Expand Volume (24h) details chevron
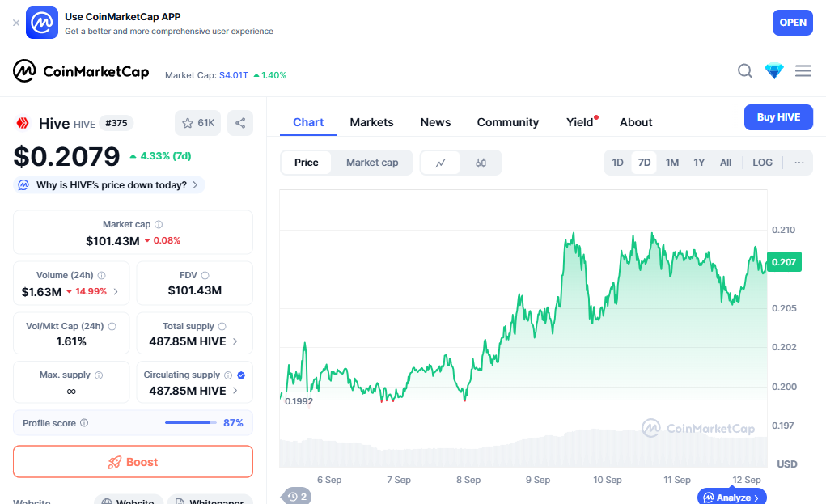This screenshot has width=826, height=504. pos(116,291)
